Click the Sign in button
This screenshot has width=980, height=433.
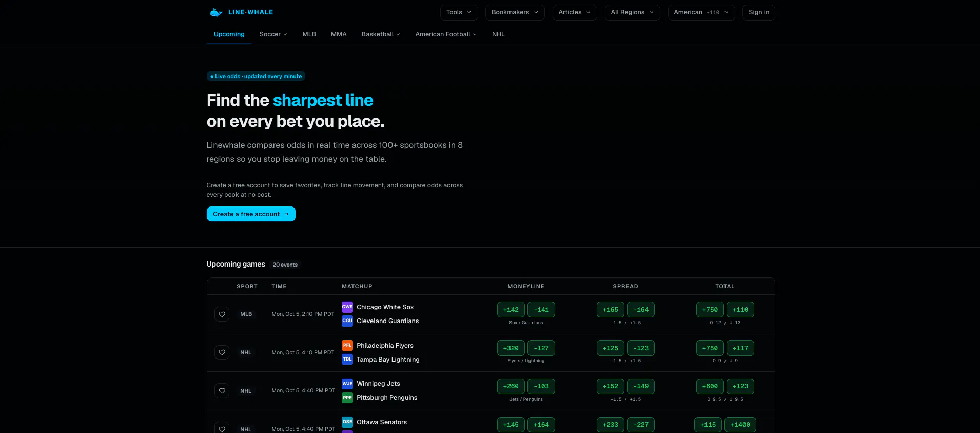pos(758,12)
